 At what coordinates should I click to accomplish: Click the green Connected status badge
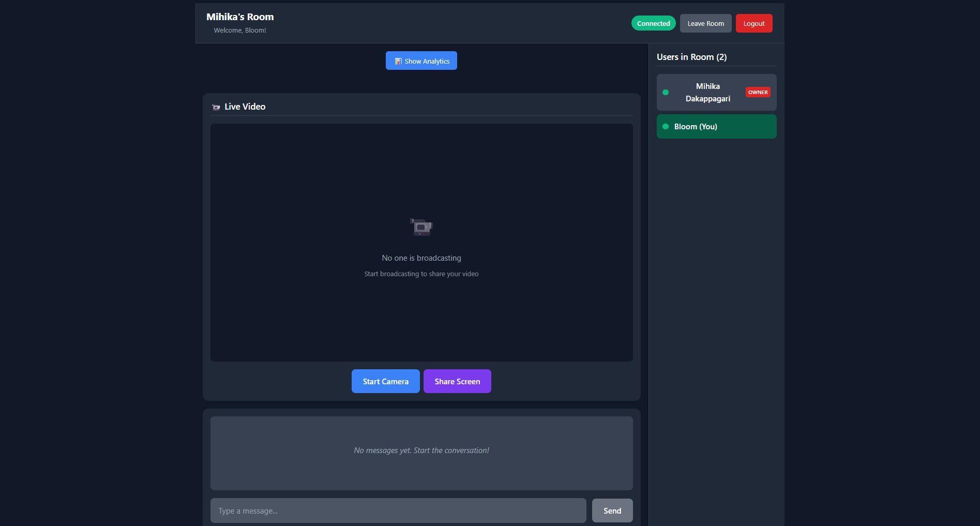[653, 24]
